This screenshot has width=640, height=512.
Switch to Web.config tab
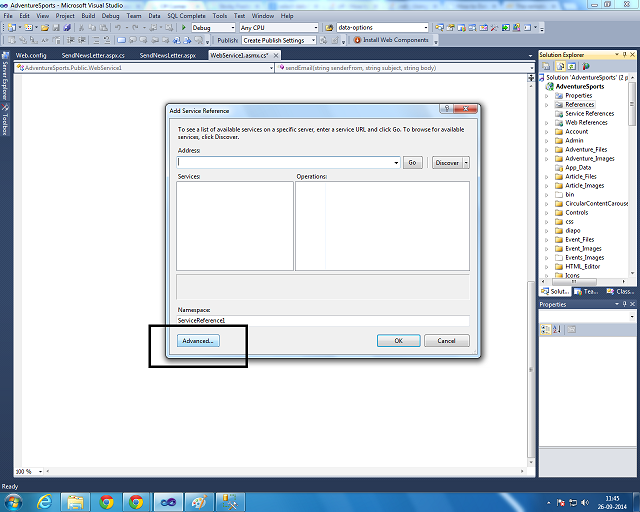tap(31, 56)
